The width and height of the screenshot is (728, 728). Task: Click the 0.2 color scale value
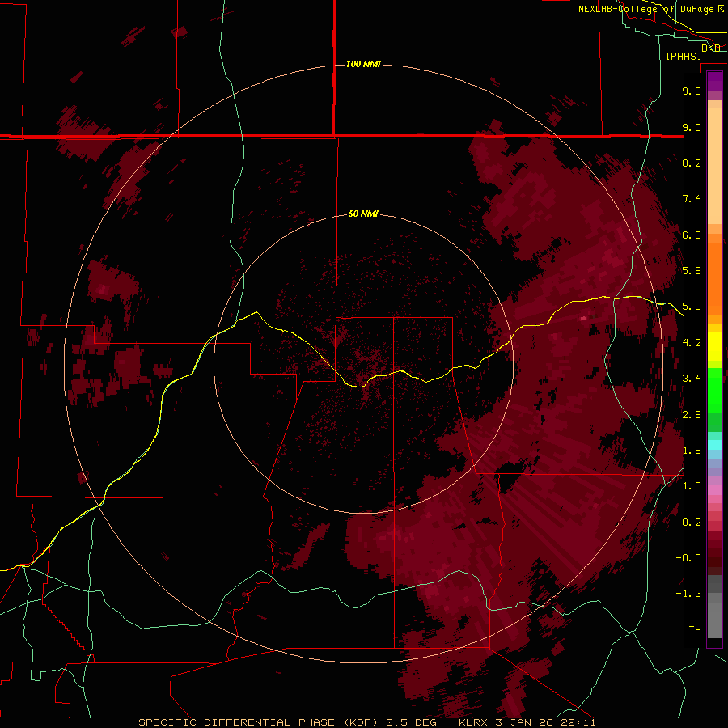pyautogui.click(x=692, y=523)
